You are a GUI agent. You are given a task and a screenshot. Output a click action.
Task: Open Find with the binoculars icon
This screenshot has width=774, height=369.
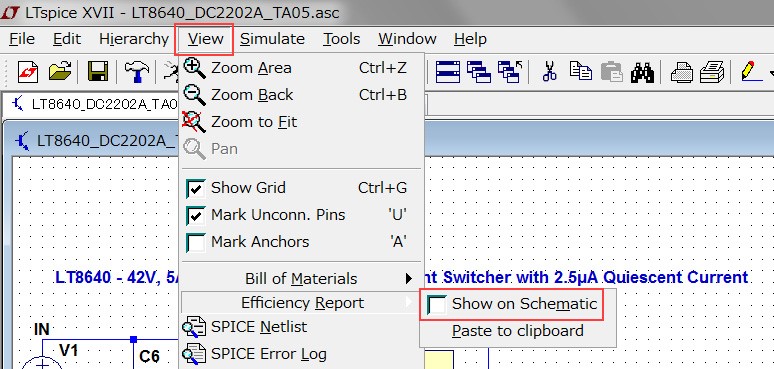(642, 73)
